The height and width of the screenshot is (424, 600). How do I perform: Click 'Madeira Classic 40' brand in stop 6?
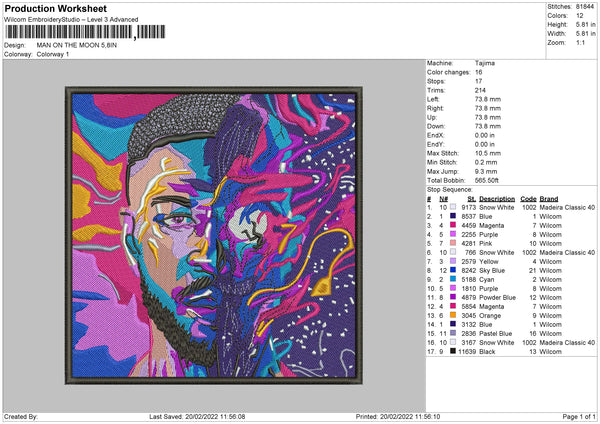coord(567,253)
